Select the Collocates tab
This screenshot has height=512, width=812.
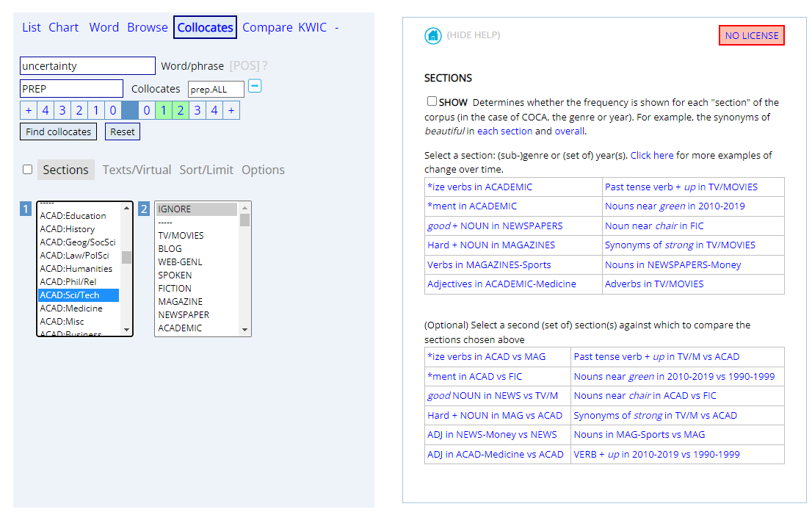click(205, 27)
